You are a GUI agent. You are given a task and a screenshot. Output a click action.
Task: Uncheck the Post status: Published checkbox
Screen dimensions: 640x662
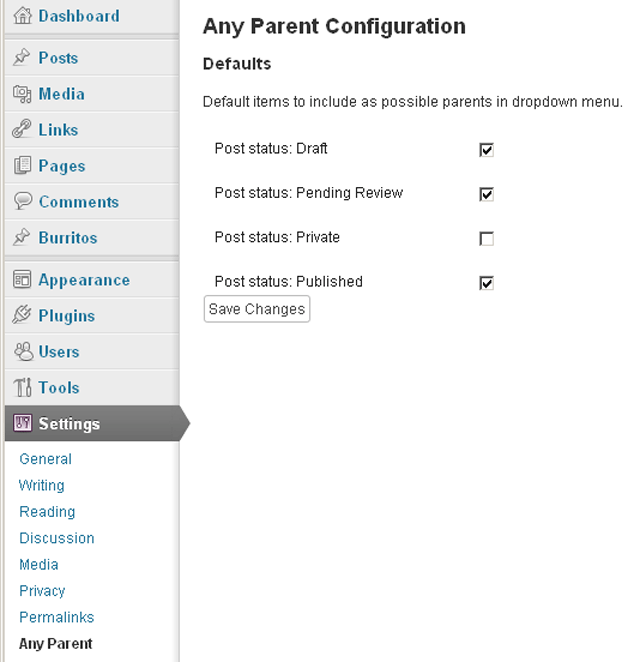[x=486, y=283]
